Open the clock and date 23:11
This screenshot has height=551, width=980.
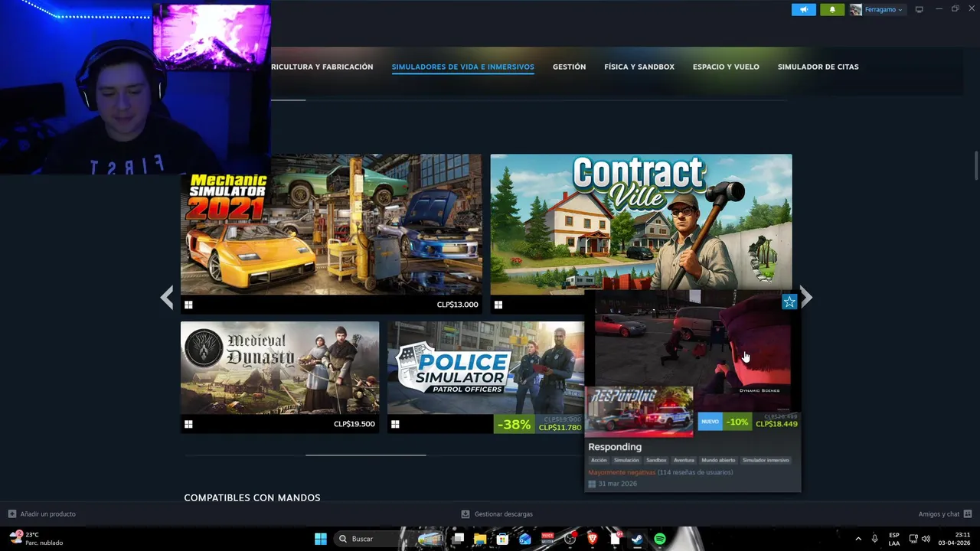point(953,539)
